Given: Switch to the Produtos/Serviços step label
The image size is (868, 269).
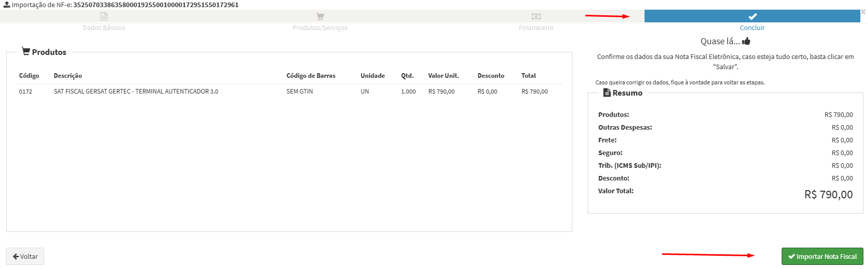Looking at the screenshot, I should coord(320,28).
